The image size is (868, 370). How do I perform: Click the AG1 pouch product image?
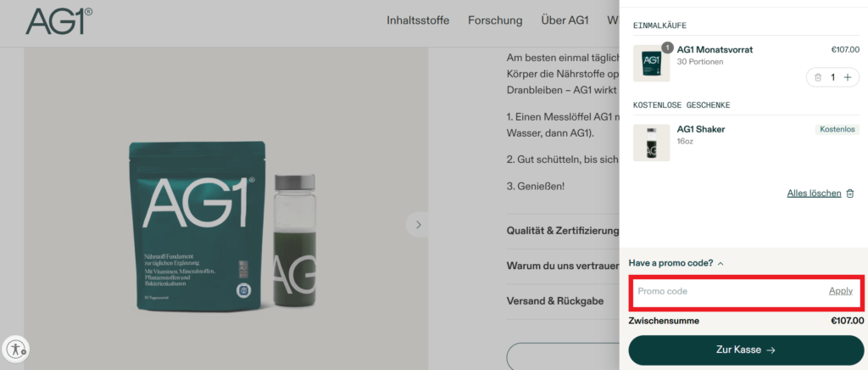point(197,226)
